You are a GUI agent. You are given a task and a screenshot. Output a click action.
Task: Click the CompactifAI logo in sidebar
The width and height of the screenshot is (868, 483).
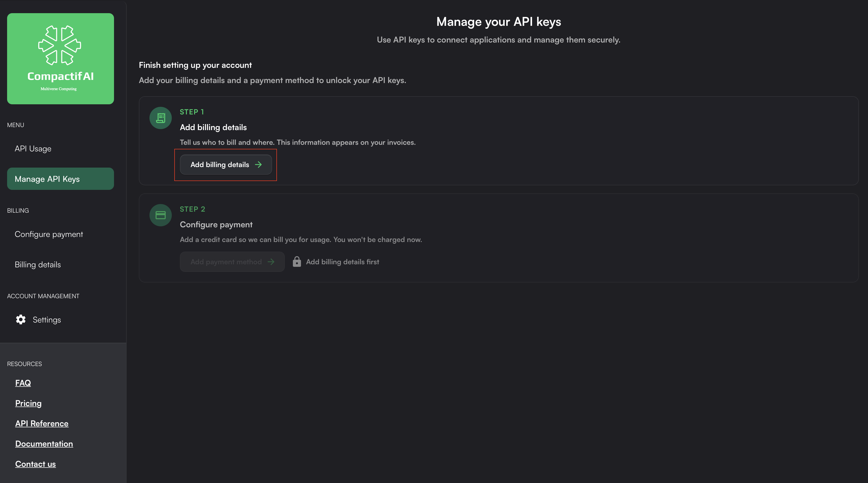60,58
